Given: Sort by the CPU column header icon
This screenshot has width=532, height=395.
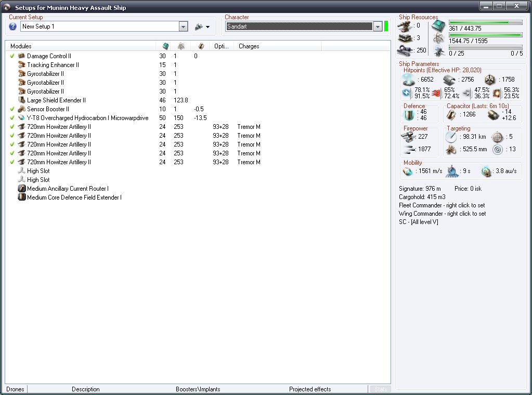Looking at the screenshot, I should [x=165, y=46].
